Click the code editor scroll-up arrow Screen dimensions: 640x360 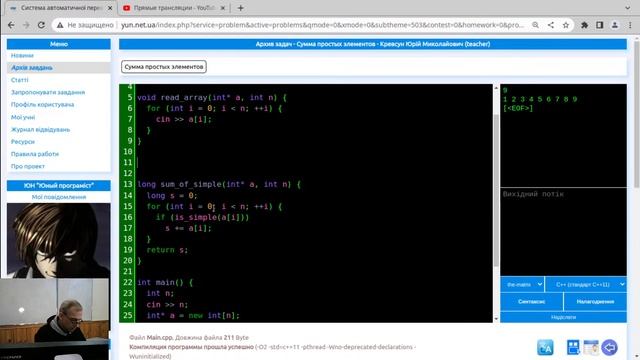(x=496, y=88)
